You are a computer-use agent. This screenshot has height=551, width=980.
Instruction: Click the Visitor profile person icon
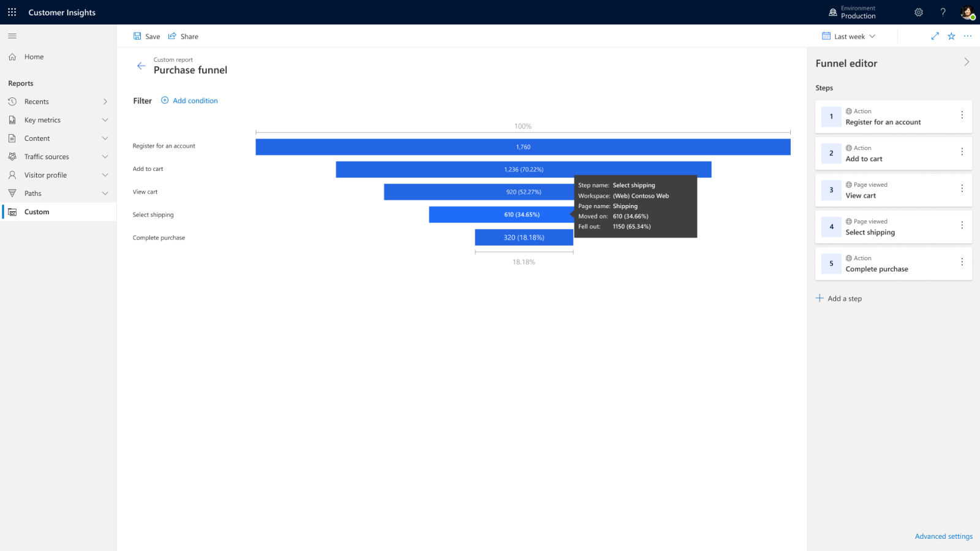(x=12, y=175)
